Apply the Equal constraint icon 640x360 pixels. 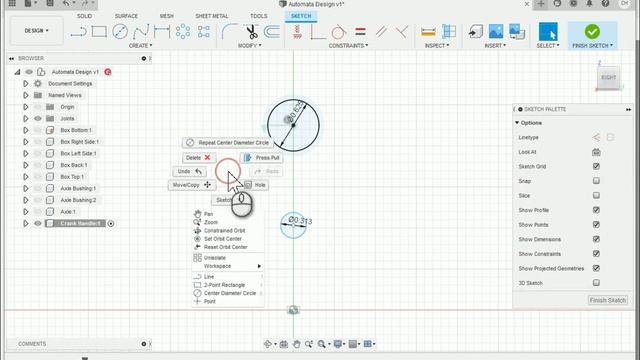[x=360, y=31]
